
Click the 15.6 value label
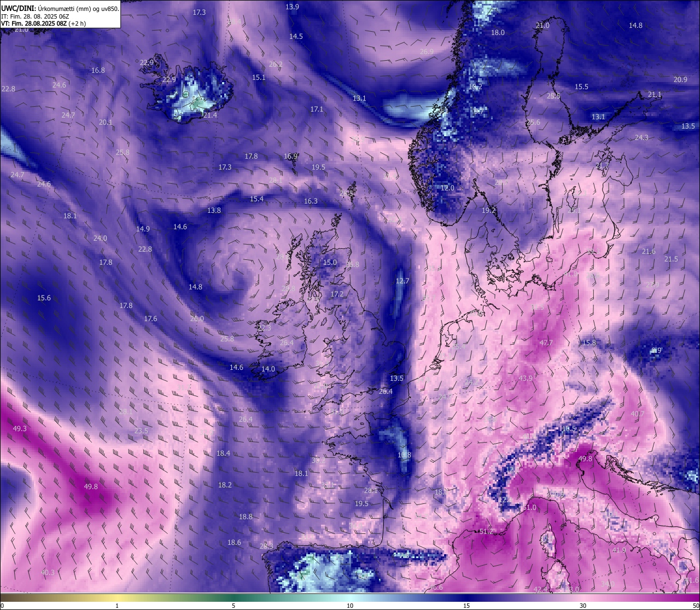44,298
